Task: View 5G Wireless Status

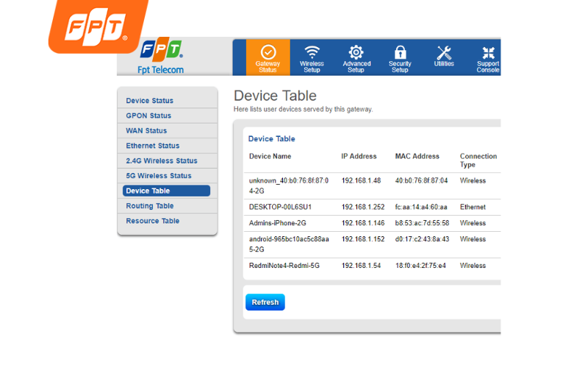Action: coord(158,176)
